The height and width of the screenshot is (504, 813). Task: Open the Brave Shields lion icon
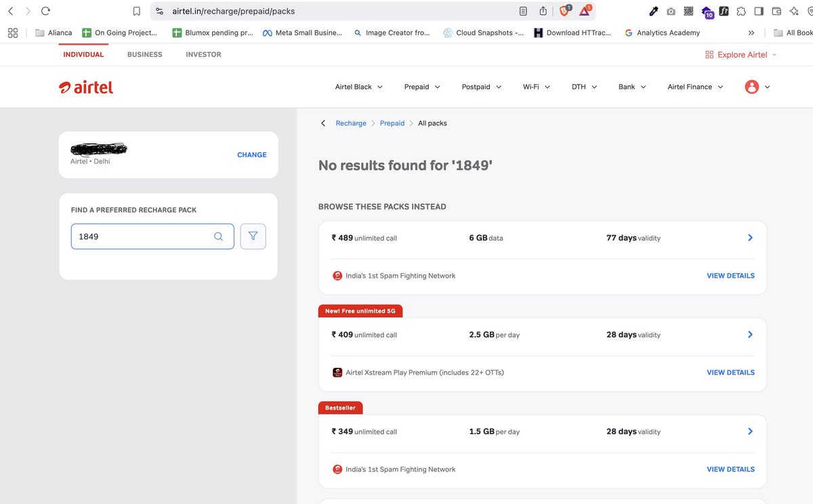(564, 11)
